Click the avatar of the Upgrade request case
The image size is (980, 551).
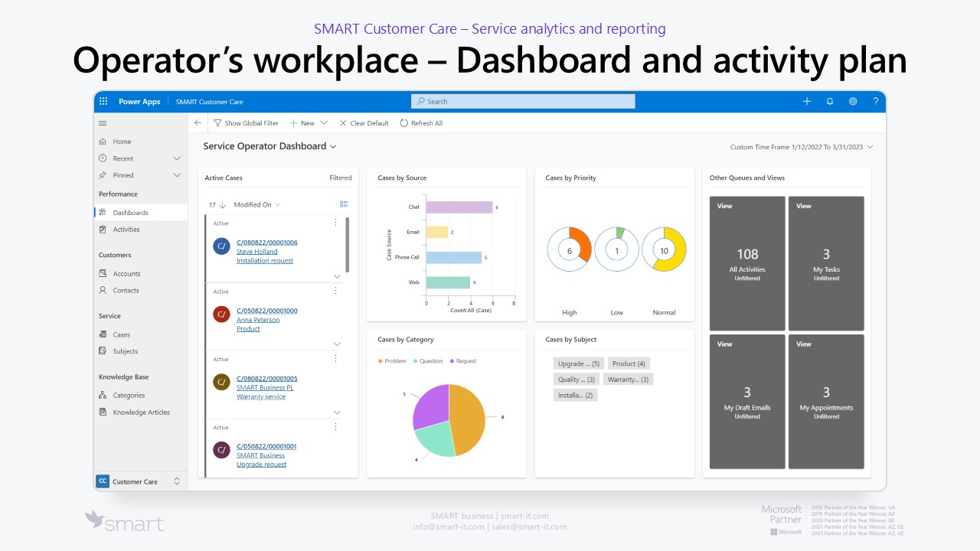click(221, 449)
